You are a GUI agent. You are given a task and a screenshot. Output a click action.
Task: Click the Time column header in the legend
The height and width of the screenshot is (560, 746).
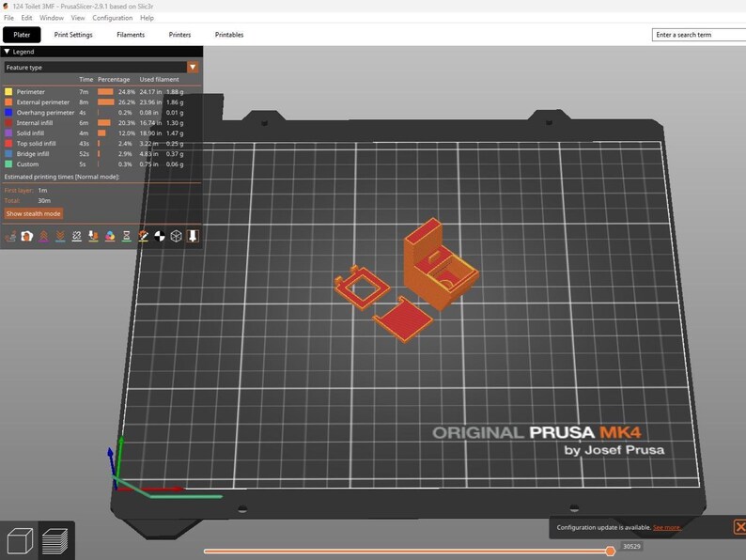(86, 80)
